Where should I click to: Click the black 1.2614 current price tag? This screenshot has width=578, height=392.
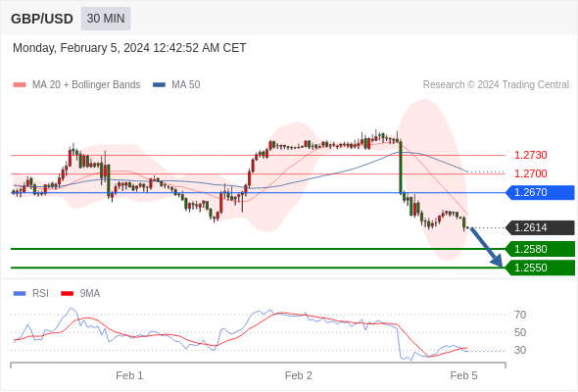pos(540,227)
